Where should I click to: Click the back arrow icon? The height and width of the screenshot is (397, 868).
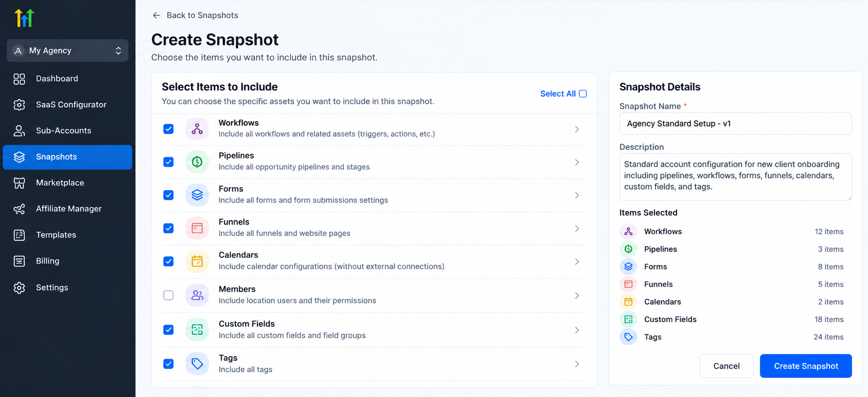156,15
